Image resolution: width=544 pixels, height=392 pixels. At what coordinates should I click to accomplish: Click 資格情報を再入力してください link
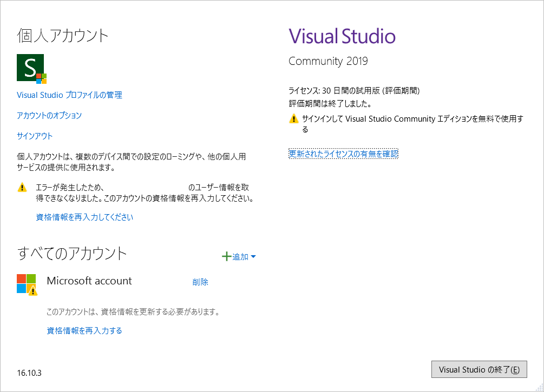click(x=84, y=217)
